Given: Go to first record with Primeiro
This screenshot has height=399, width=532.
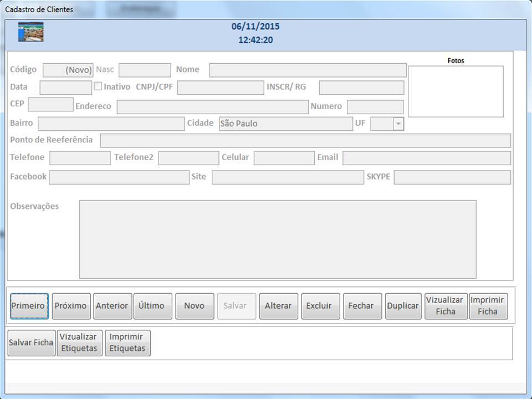Looking at the screenshot, I should [x=29, y=306].
